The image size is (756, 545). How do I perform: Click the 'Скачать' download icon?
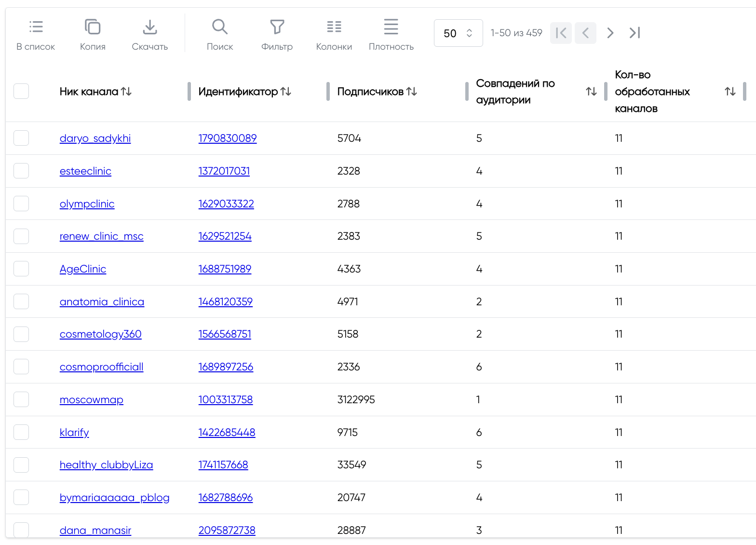[x=150, y=27]
